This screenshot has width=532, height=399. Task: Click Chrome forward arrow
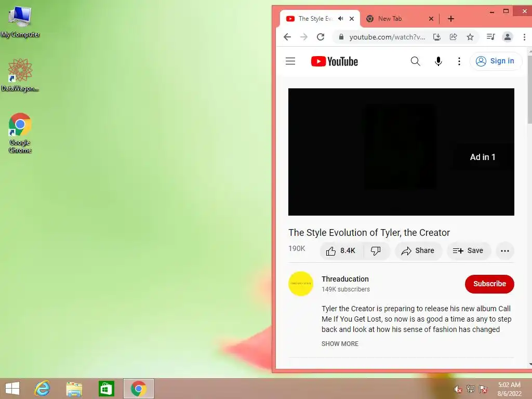pyautogui.click(x=304, y=37)
